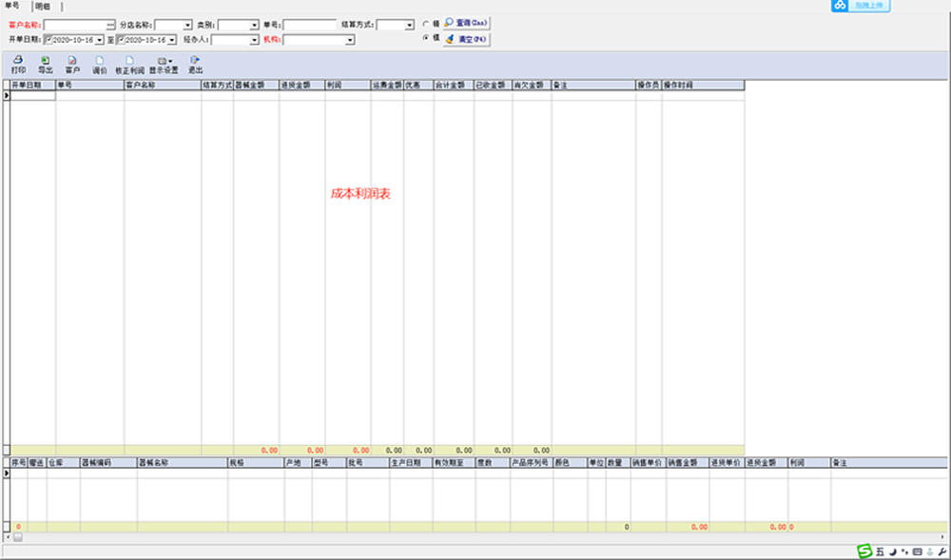951x560 pixels.
Task: Switch to the 明细 tab
Action: [x=43, y=6]
